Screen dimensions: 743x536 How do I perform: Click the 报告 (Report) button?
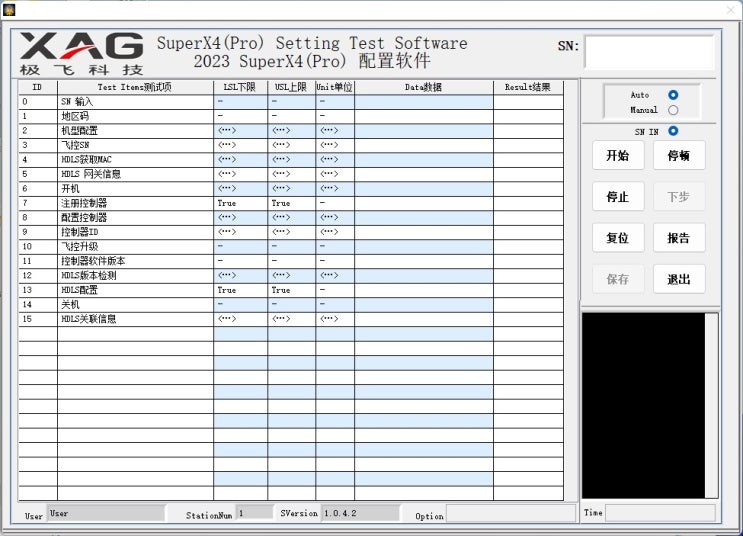(679, 237)
